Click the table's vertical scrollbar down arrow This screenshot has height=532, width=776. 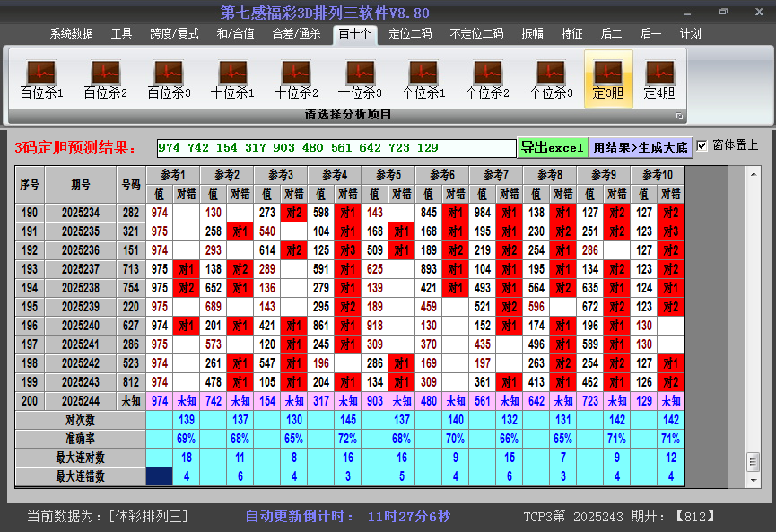tap(753, 477)
